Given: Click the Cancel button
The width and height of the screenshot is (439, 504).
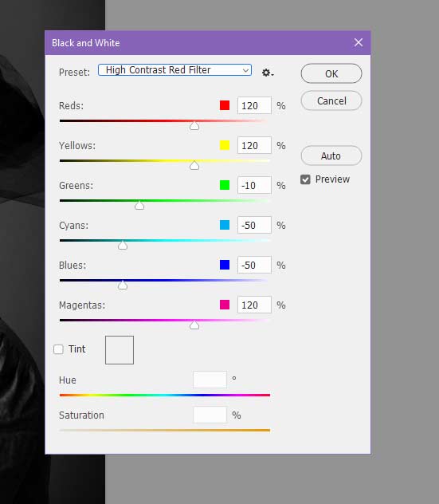Looking at the screenshot, I should (331, 100).
